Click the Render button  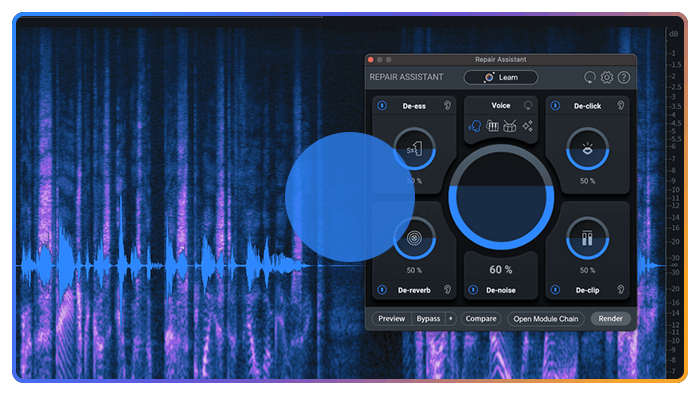[x=610, y=319]
